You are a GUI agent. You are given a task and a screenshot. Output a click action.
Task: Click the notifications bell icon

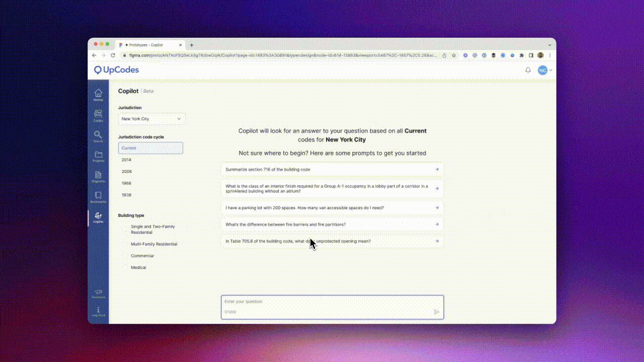[x=528, y=70]
